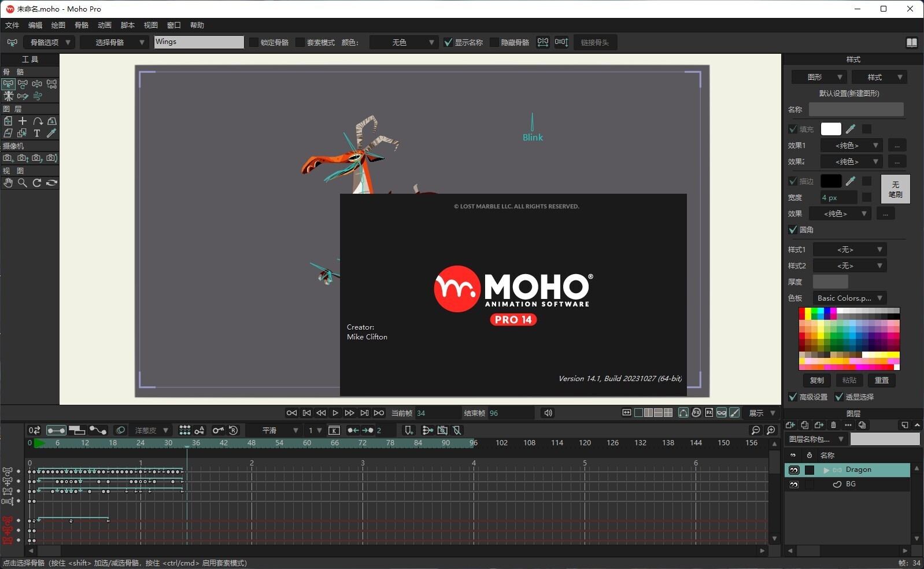Screen dimensions: 924x569
Task: Click the Add point crosshair tool
Action: [x=23, y=121]
